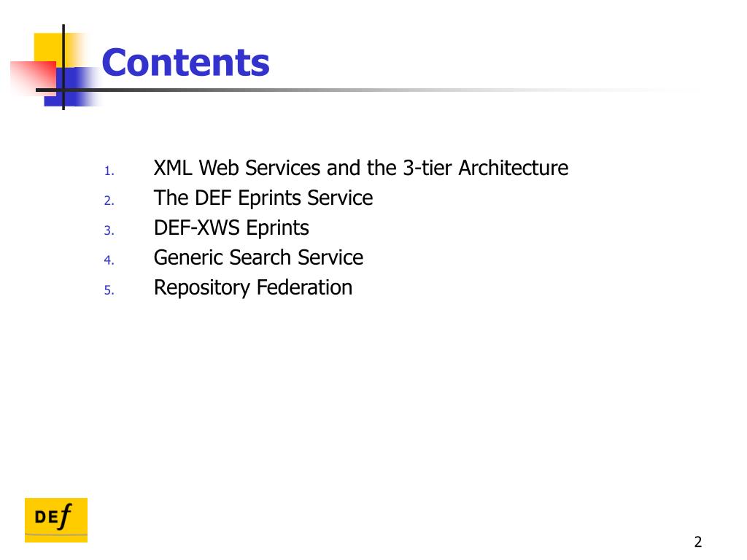Click the slide page number 2
This screenshot has width=747, height=560.
point(698,542)
